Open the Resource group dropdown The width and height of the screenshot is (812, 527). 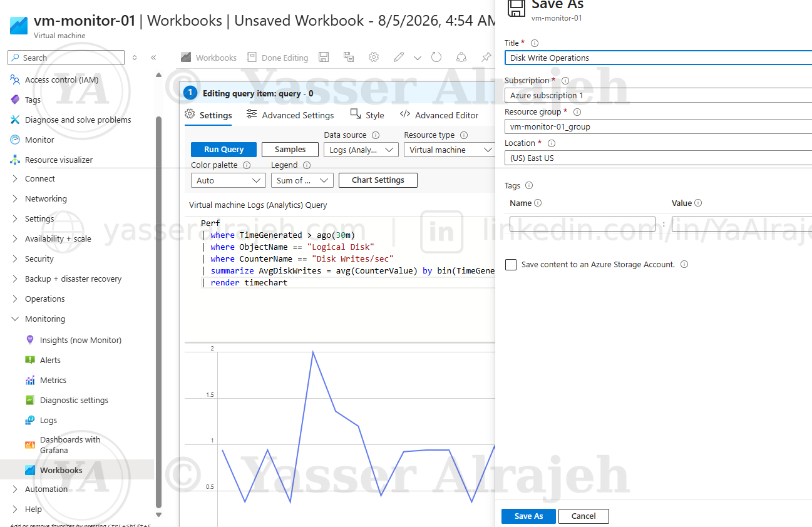click(658, 126)
